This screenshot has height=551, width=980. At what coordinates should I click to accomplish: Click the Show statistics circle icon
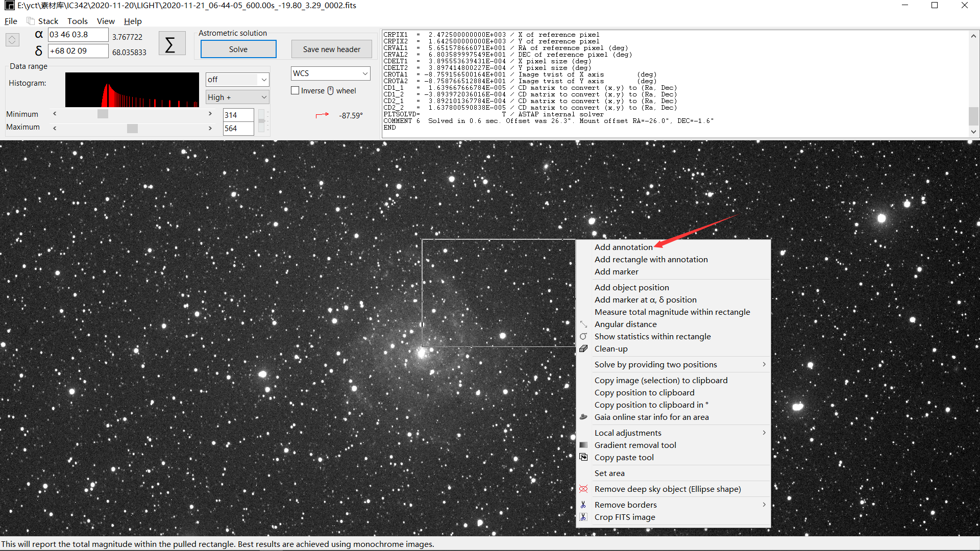pos(583,336)
